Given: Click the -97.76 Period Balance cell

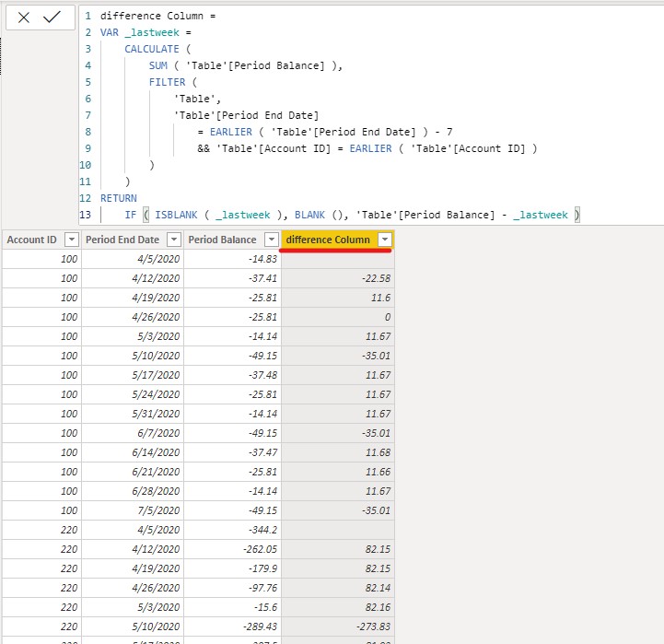Looking at the screenshot, I should (x=232, y=588).
